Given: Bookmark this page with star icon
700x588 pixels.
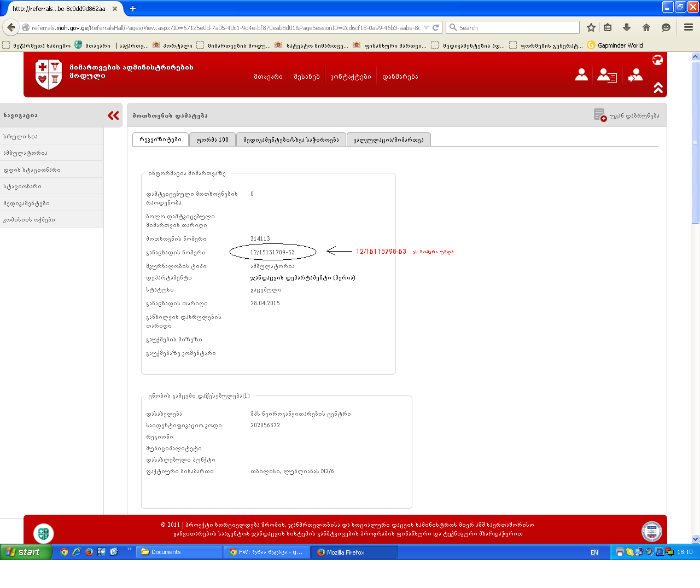Looking at the screenshot, I should 591,27.
